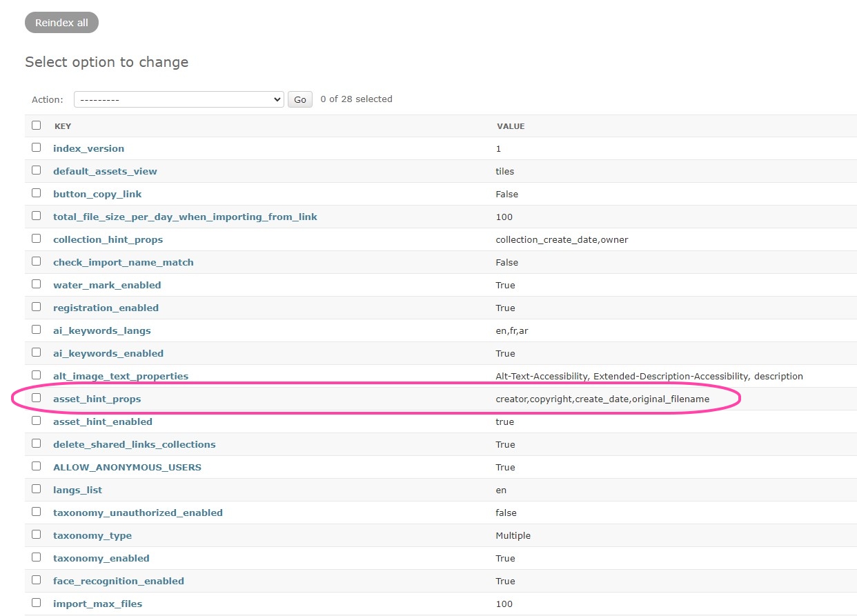Viewport: 857px width, 616px height.
Task: Open the ai_keywords_enabled option
Action: pos(108,353)
